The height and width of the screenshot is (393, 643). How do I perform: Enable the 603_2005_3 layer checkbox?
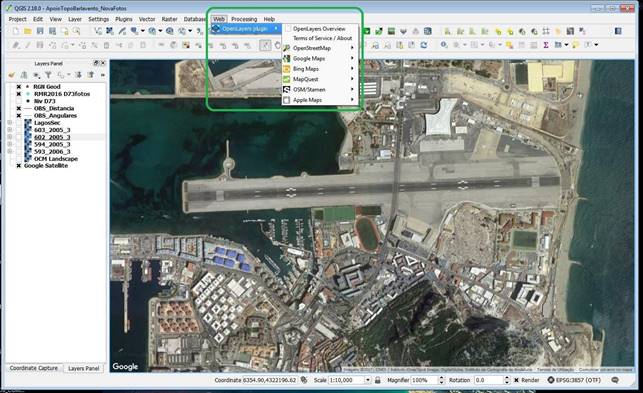click(18, 130)
